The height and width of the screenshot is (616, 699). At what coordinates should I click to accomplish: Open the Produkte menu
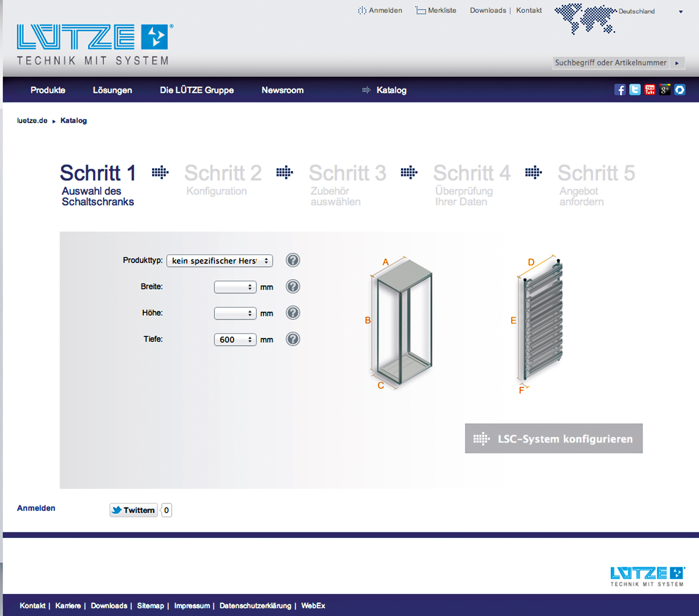[48, 90]
